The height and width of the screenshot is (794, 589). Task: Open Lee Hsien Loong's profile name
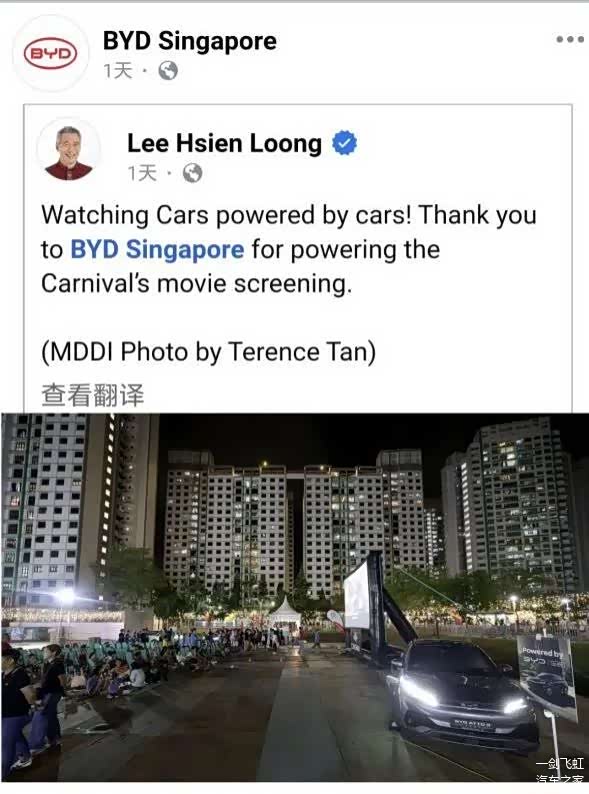coord(224,143)
